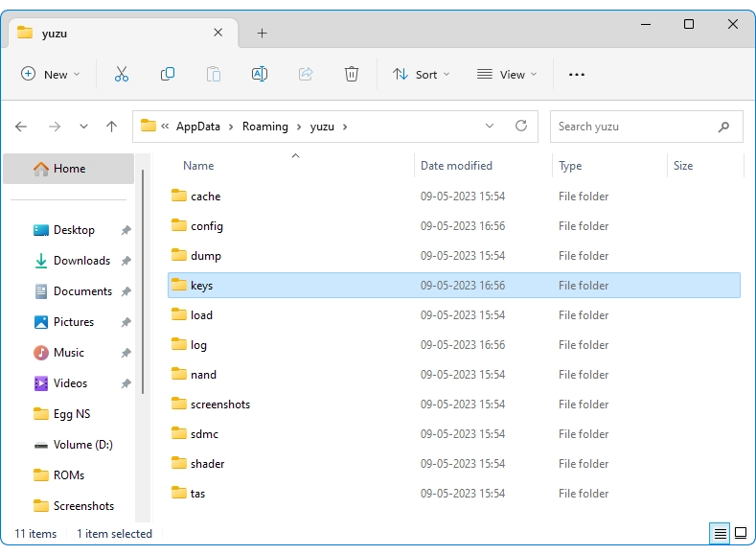756x555 pixels.
Task: Click the Cut scissors icon
Action: (x=122, y=74)
